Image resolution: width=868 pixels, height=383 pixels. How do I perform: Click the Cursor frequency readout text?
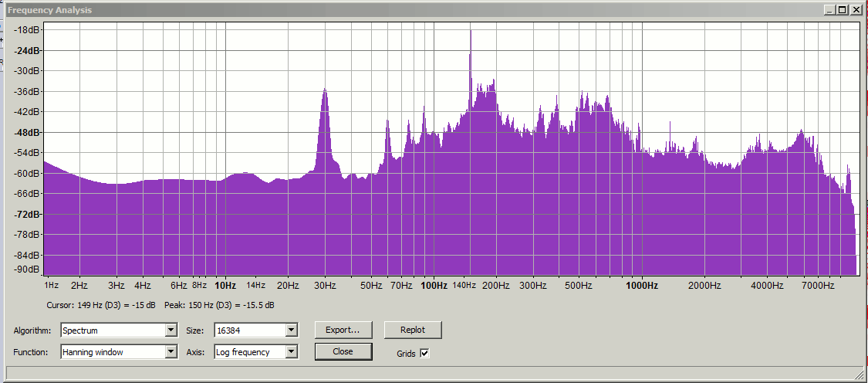coord(101,306)
